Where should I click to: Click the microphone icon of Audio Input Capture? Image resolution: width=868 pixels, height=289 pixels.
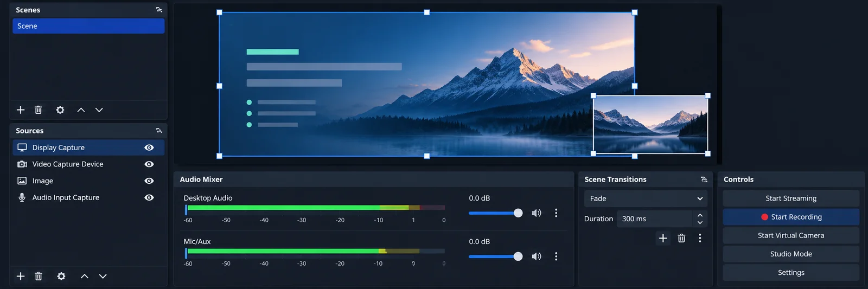[x=22, y=198]
